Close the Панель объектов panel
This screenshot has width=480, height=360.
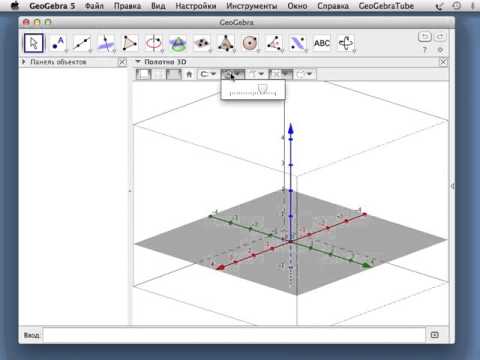123,62
